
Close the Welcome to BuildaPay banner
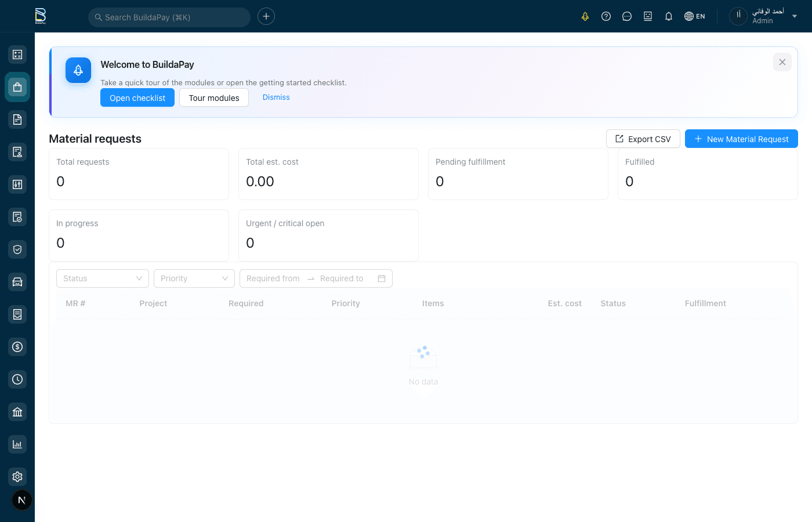click(782, 62)
